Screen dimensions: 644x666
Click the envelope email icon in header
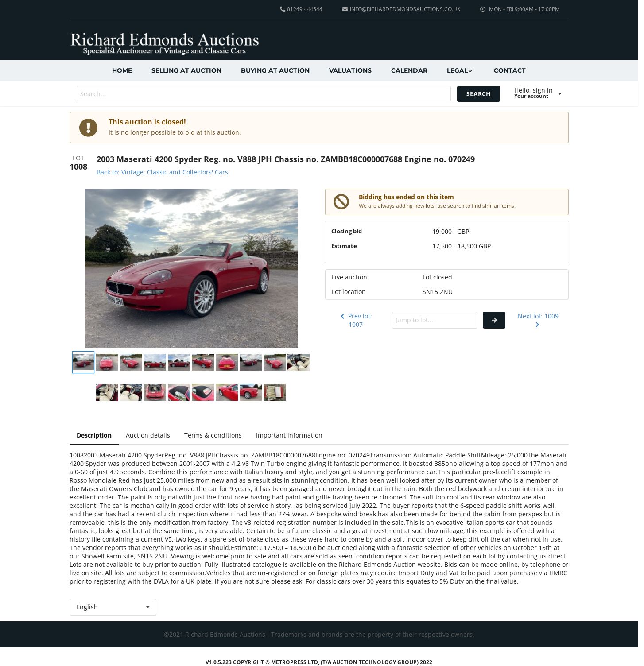coord(345,9)
